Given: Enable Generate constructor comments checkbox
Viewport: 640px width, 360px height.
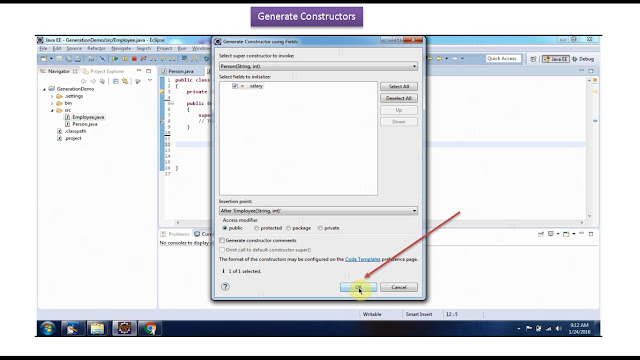Looking at the screenshot, I should pos(222,240).
